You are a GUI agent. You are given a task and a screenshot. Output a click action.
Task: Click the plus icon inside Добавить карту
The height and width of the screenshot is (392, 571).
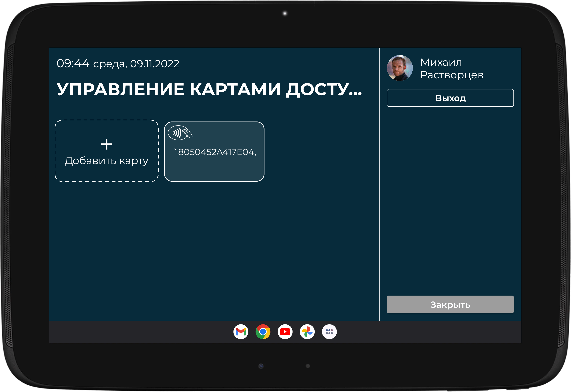click(x=107, y=144)
